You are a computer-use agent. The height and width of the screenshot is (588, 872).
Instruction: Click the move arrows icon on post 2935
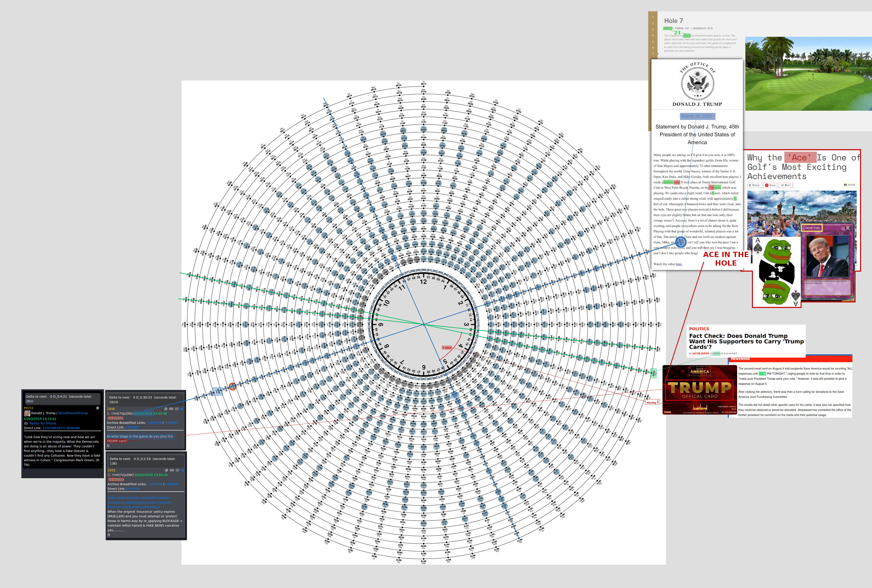tap(183, 470)
